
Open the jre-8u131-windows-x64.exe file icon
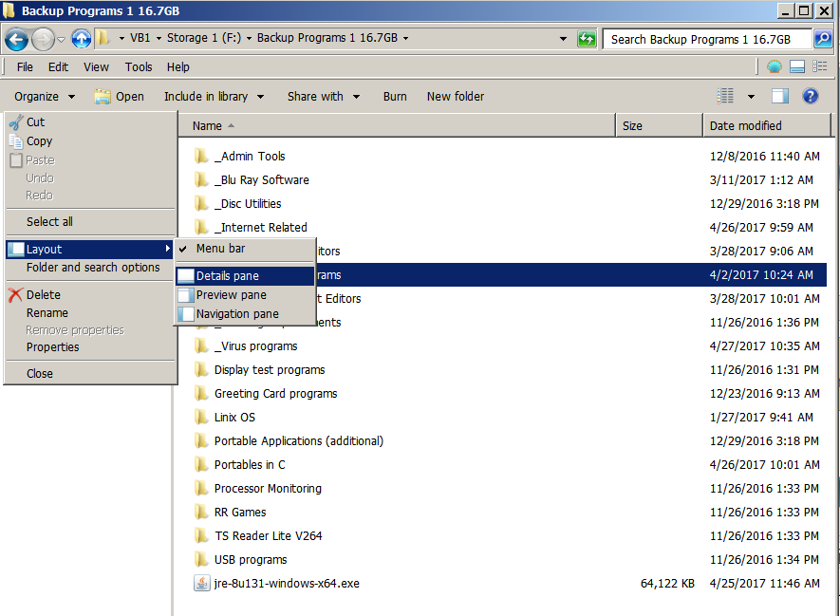[x=201, y=584]
